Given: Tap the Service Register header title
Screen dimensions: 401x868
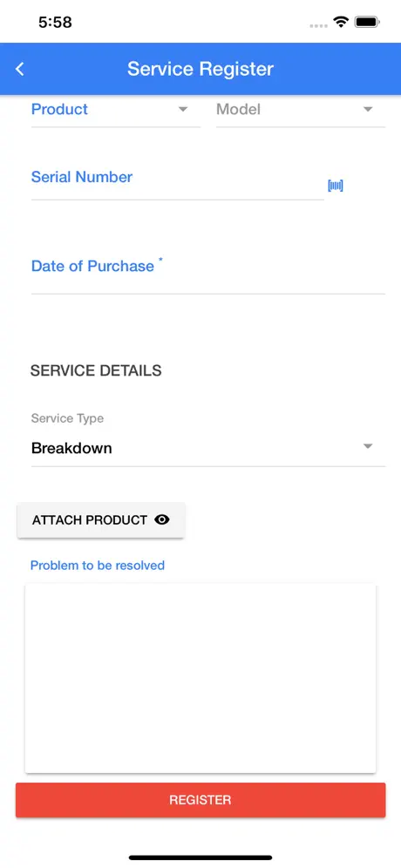Looking at the screenshot, I should (200, 69).
